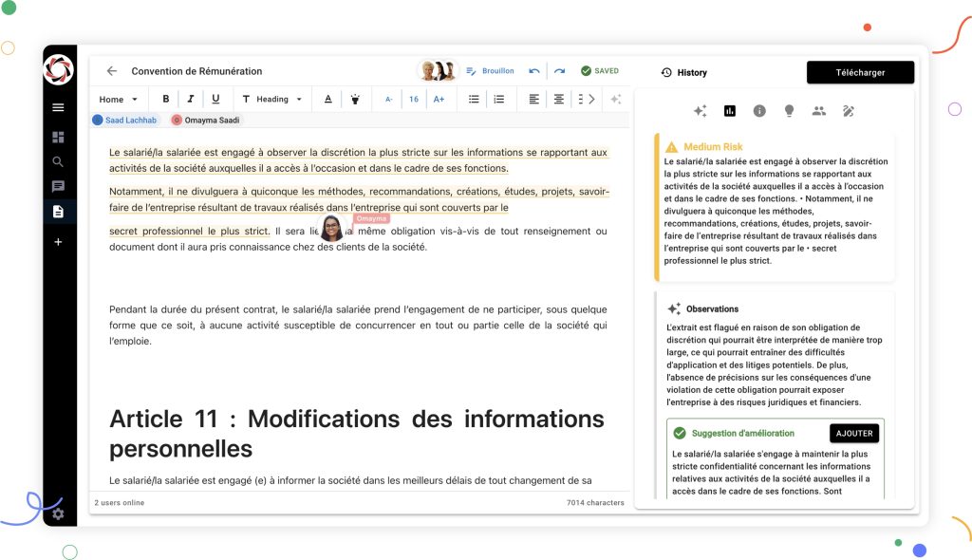Viewport: 972px width, 560px height.
Task: Open the chat messages sidebar icon
Action: 58,187
